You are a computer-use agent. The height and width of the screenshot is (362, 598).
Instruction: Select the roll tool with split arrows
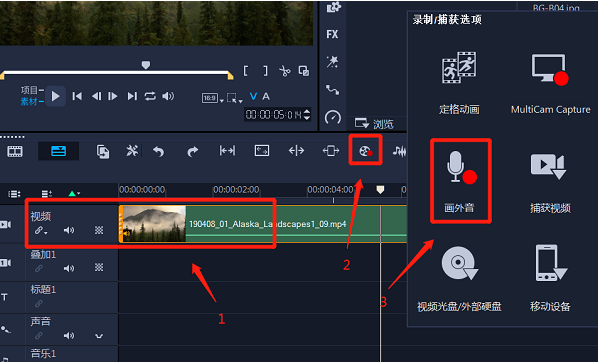pos(296,151)
